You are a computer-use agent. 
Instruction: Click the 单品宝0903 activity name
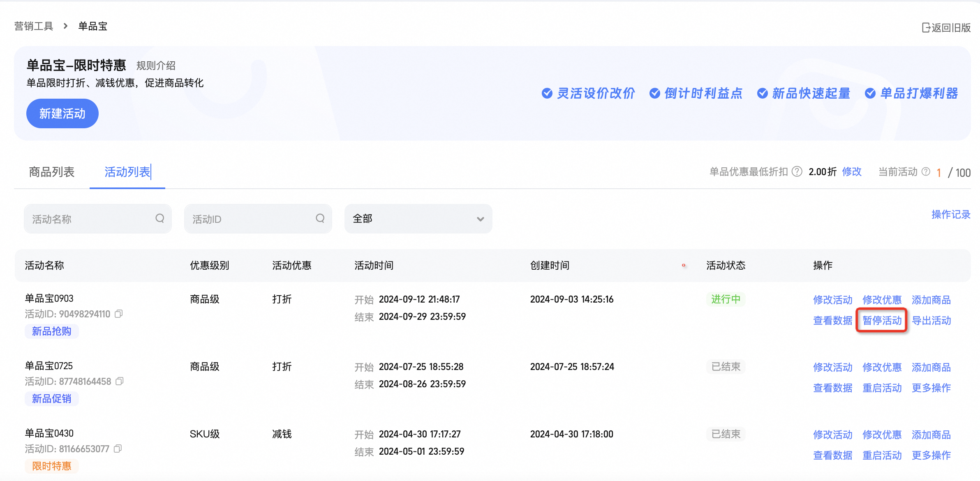point(49,298)
